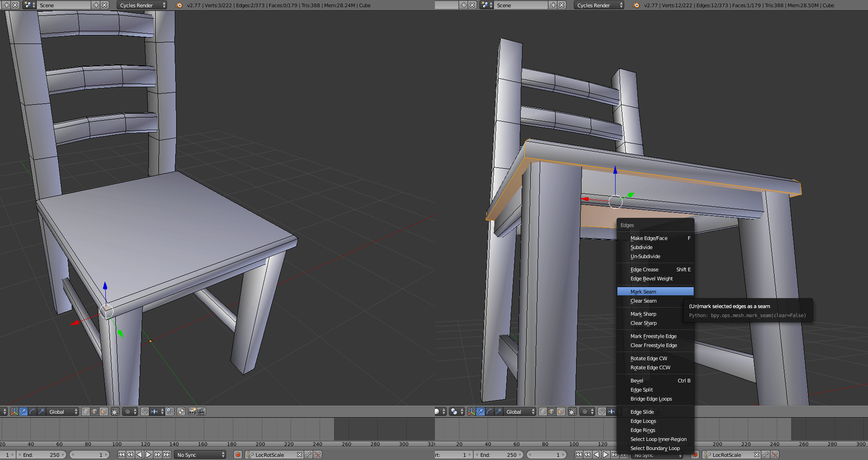Click the Scene name field in left header
This screenshot has width=868, height=460.
[x=64, y=5]
